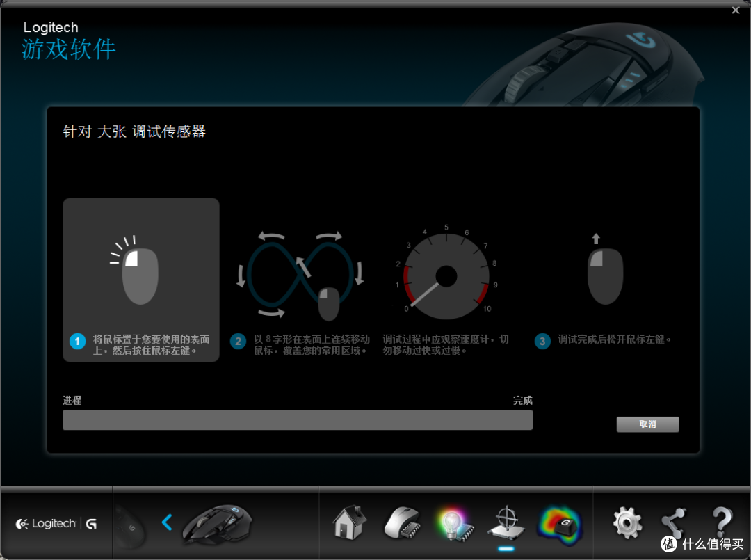Select the partially hidden previous device thumbnail
Viewport: 751px width, 560px height.
tap(131, 527)
